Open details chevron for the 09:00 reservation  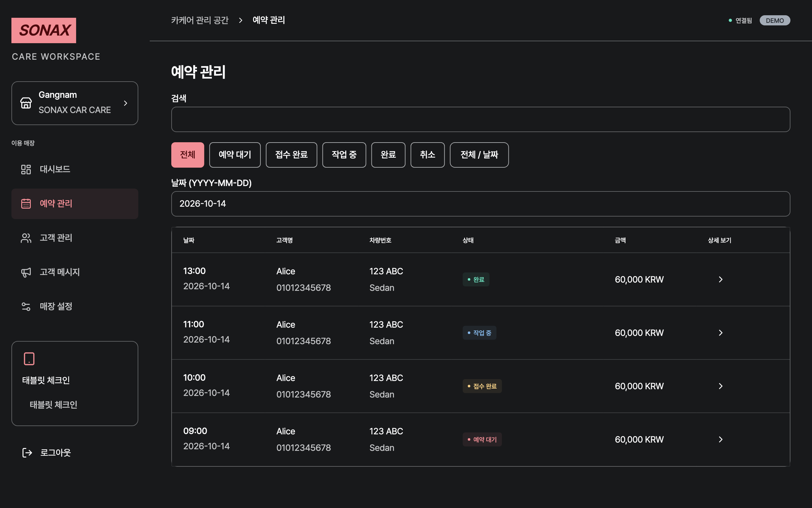720,439
